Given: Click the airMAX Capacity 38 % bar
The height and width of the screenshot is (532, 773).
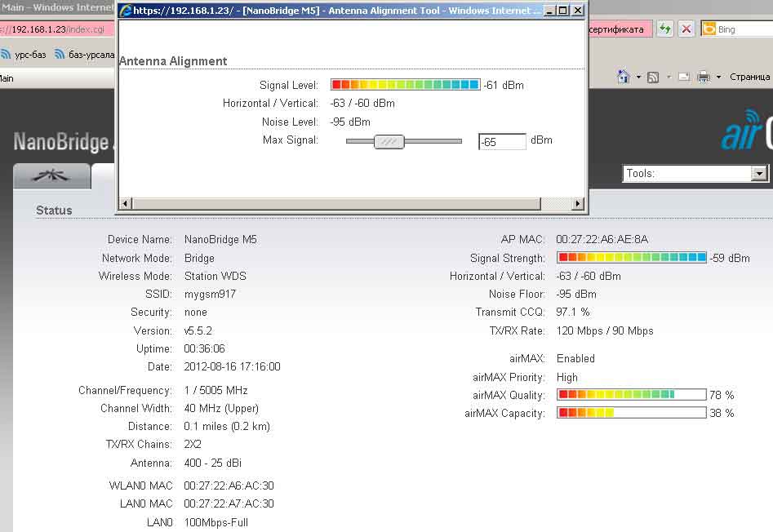Looking at the screenshot, I should (x=632, y=412).
